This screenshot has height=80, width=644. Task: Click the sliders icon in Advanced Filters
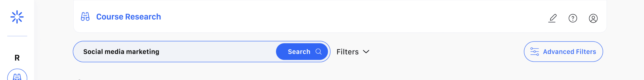point(534,52)
